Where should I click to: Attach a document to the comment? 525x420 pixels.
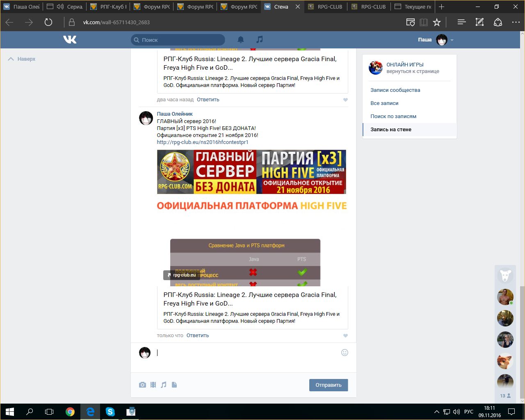(x=174, y=385)
